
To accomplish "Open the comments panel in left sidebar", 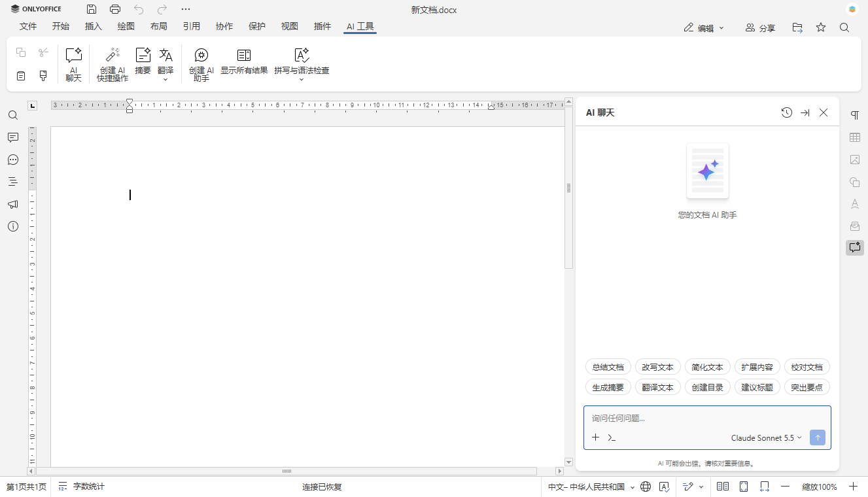I will [13, 137].
